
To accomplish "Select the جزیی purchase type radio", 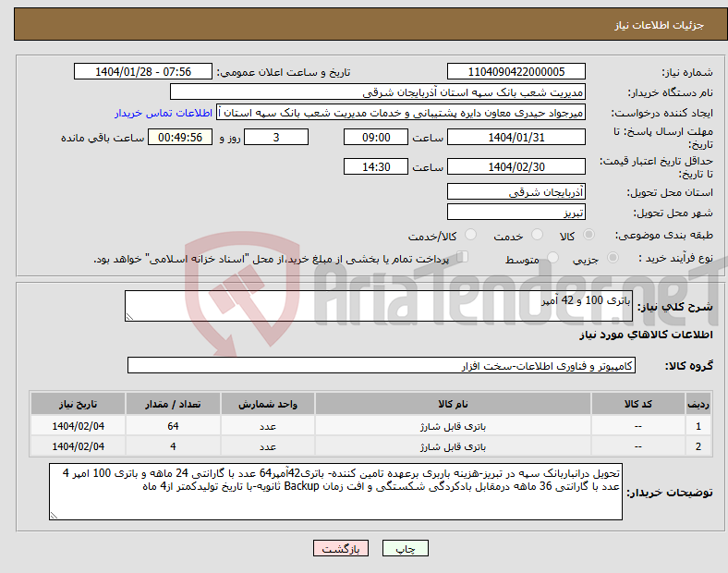I will click(x=613, y=258).
